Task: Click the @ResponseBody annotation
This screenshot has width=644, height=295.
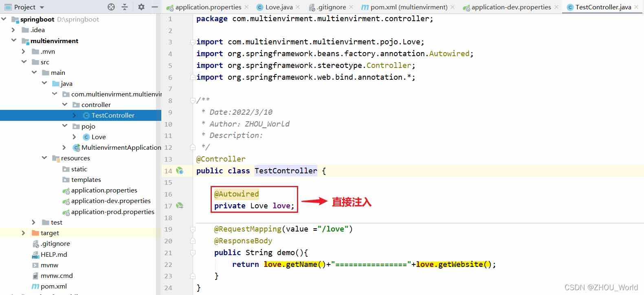Action: 243,241
